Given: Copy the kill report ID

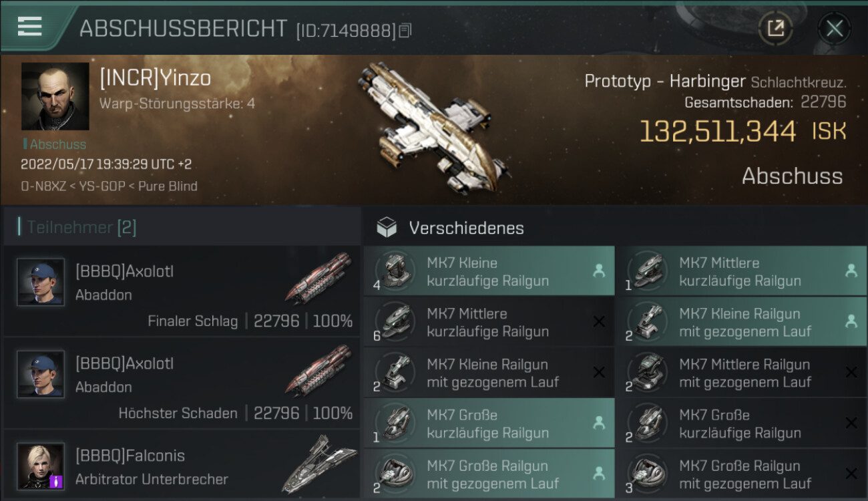Looking at the screenshot, I should 405,31.
